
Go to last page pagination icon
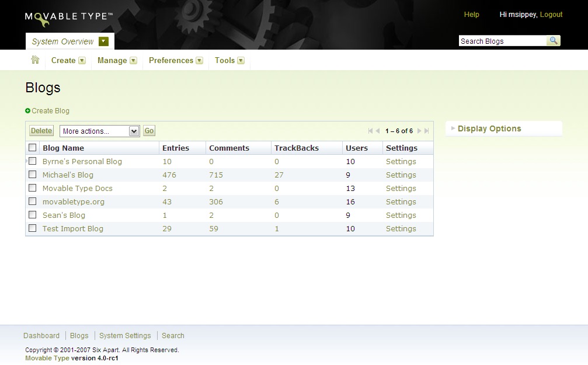426,131
